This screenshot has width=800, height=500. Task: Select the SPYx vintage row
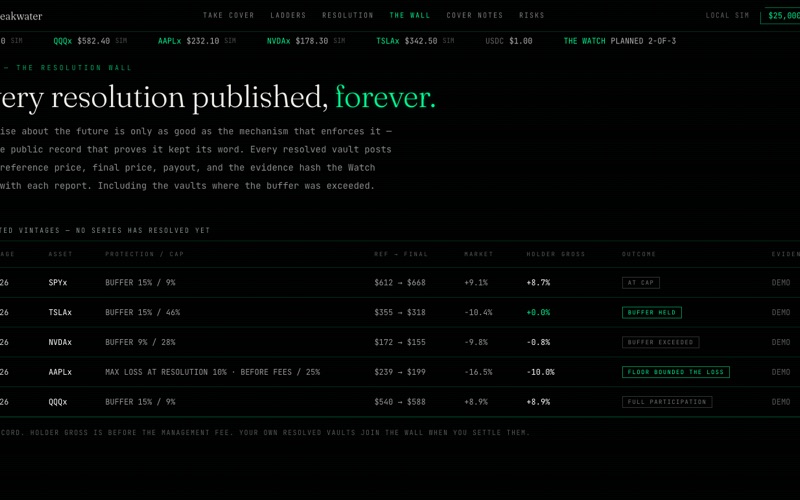(400, 283)
